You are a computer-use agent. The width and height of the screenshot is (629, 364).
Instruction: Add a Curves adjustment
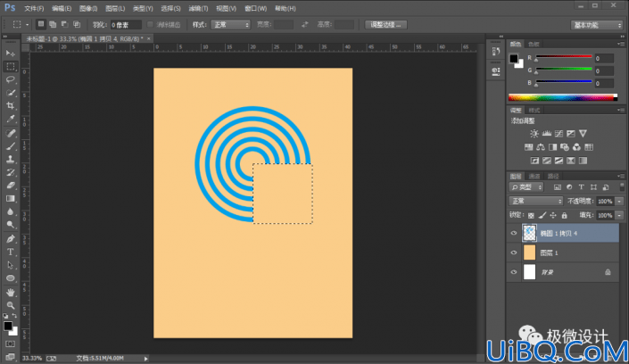point(559,134)
